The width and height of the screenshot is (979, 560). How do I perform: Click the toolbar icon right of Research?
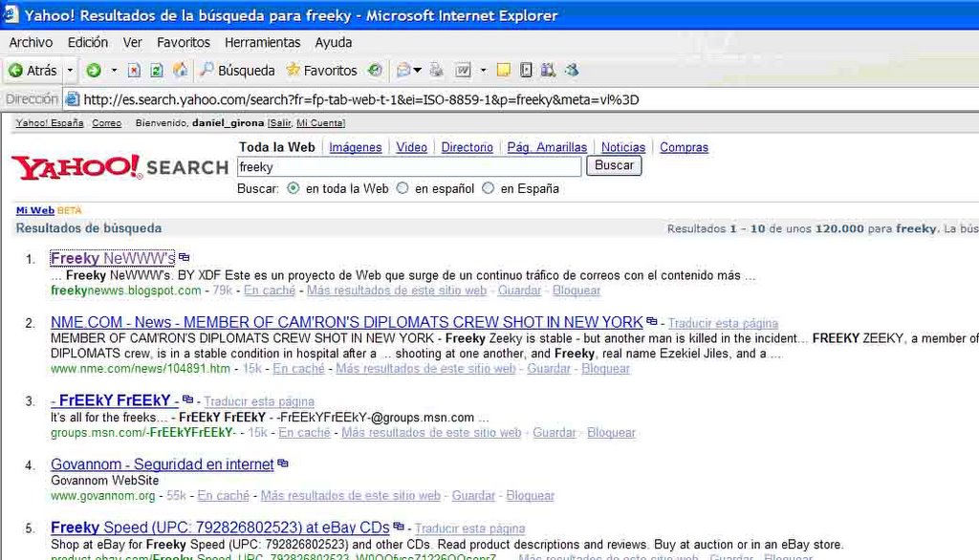click(548, 71)
